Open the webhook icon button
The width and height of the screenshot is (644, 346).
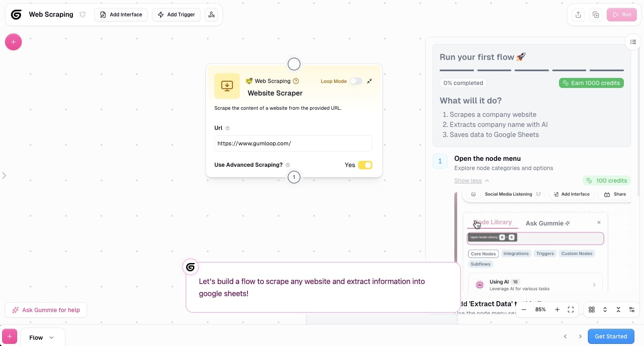[211, 15]
